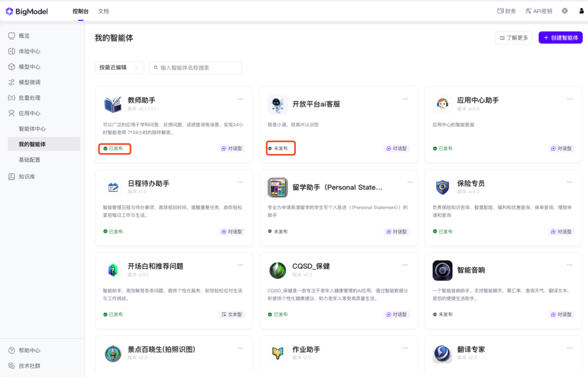This screenshot has height=377, width=588.
Task: Open the 智能音响 agent title
Action: pyautogui.click(x=471, y=270)
